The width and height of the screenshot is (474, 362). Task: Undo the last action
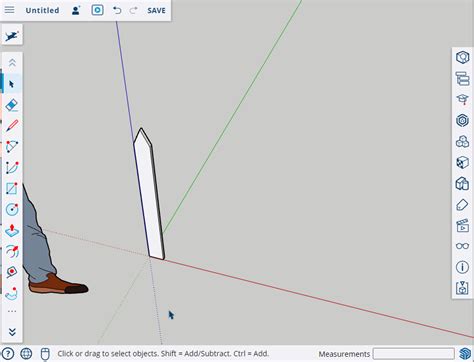(117, 10)
